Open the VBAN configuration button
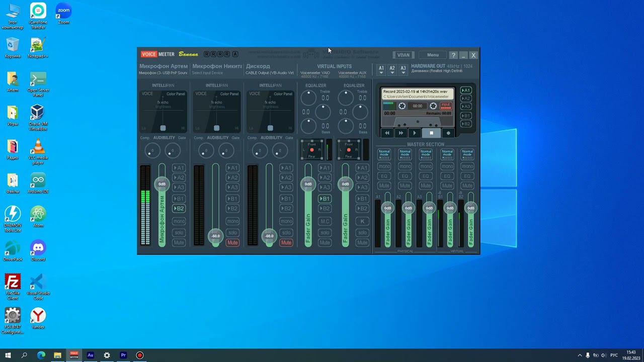 (404, 55)
